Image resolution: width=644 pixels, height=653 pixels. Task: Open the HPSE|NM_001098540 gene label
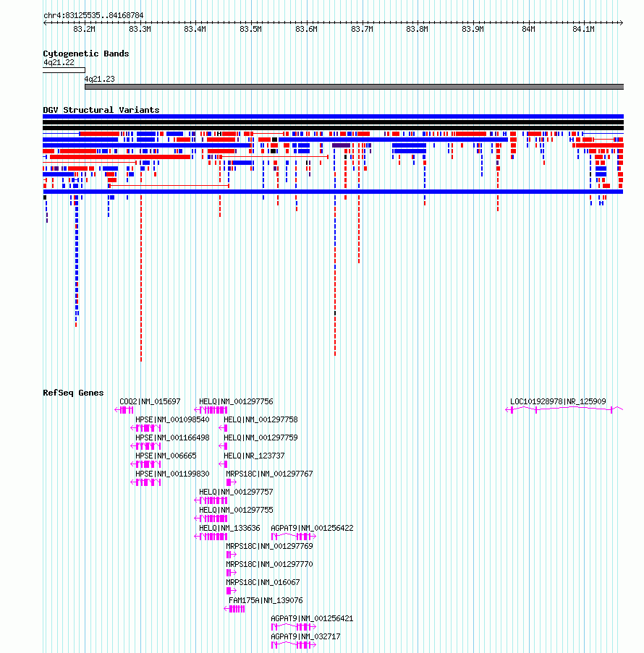(x=172, y=419)
